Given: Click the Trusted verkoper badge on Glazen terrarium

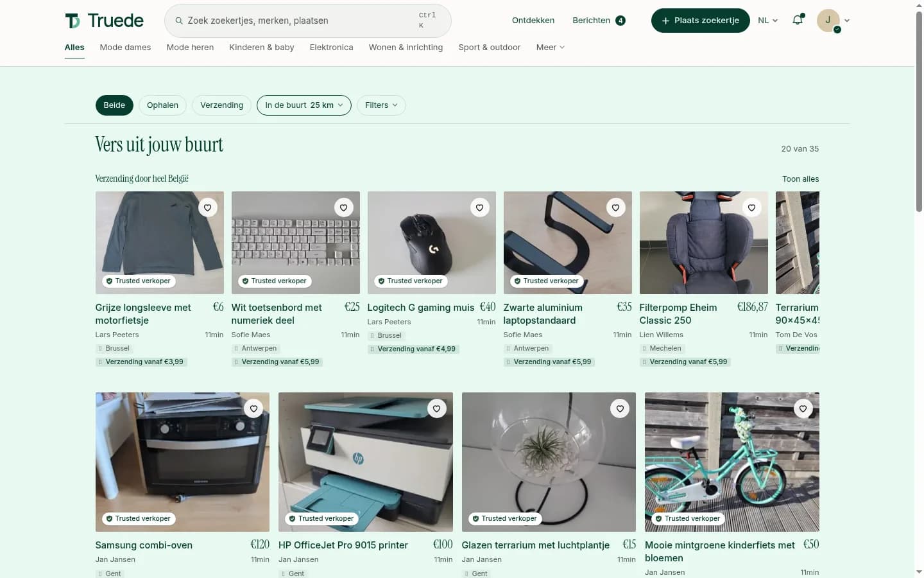Looking at the screenshot, I should click(x=505, y=519).
